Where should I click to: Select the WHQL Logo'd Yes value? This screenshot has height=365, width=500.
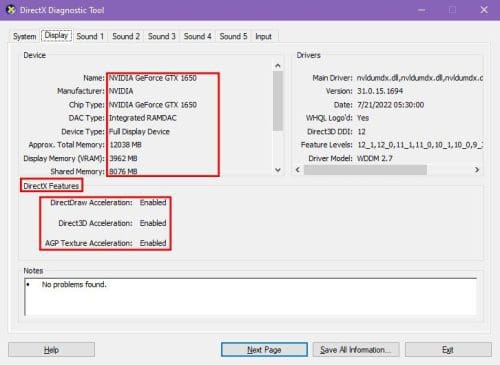point(363,118)
